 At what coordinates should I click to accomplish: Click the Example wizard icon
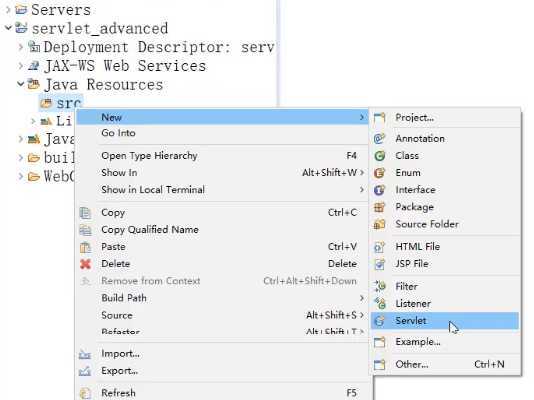click(379, 342)
